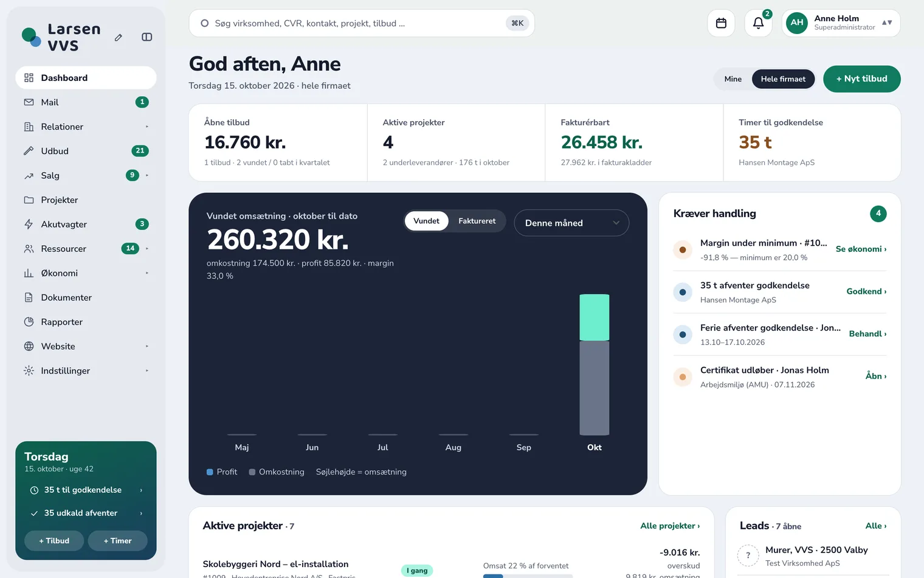
Task: Click the brown dot icon at Margin under minimum
Action: click(x=683, y=250)
